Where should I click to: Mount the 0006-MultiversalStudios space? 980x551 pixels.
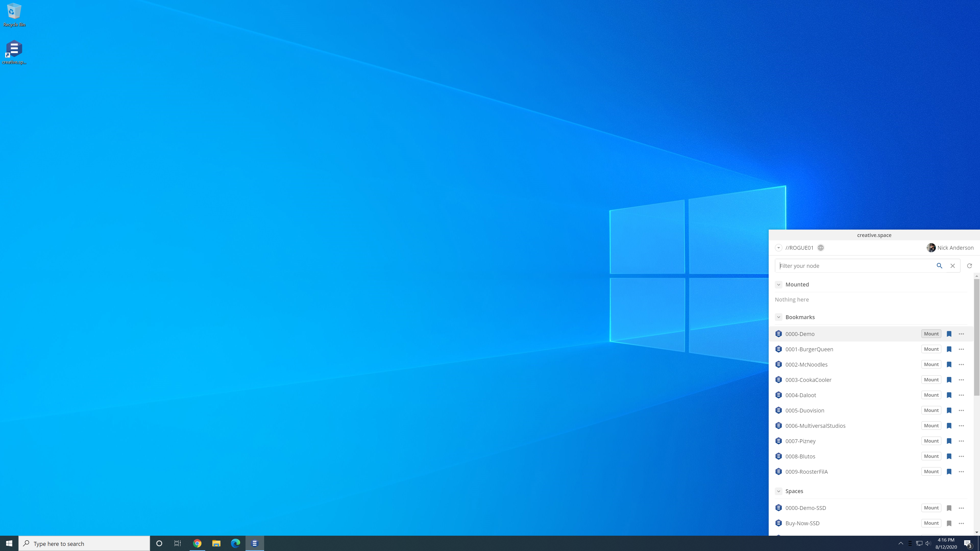pos(931,425)
